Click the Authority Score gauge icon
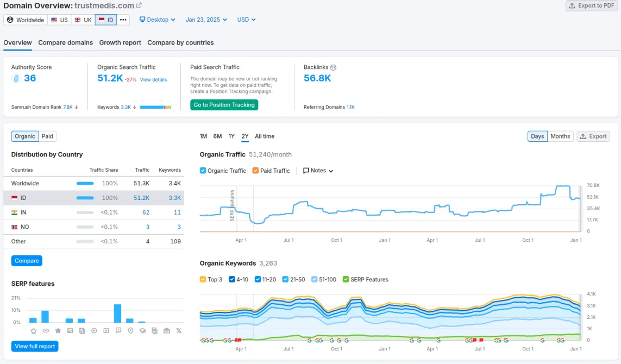 point(16,78)
